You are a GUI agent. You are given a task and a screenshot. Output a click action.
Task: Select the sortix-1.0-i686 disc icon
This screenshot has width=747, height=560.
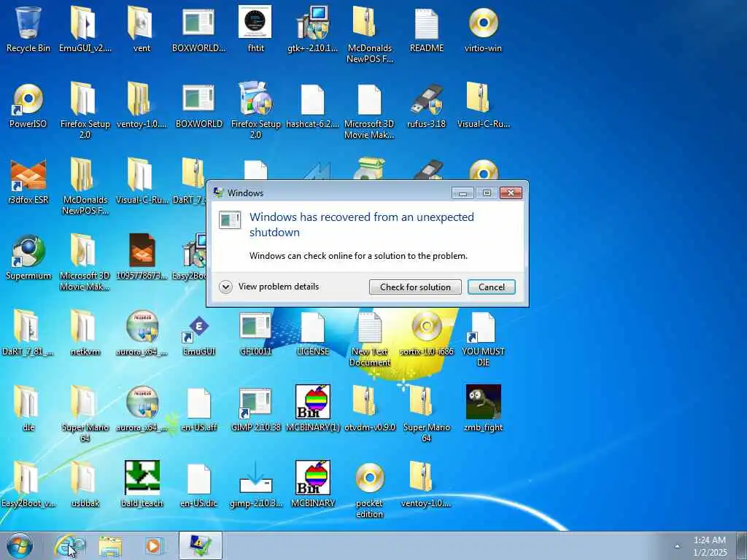point(426,327)
